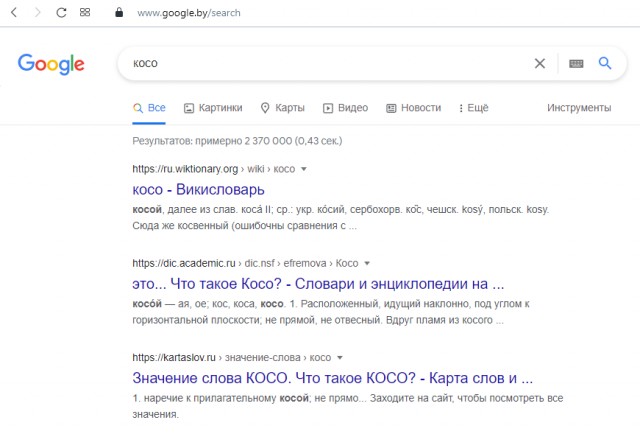This screenshot has width=640, height=434.
Task: Open the Что такое Косо? Словари result
Action: 318,284
